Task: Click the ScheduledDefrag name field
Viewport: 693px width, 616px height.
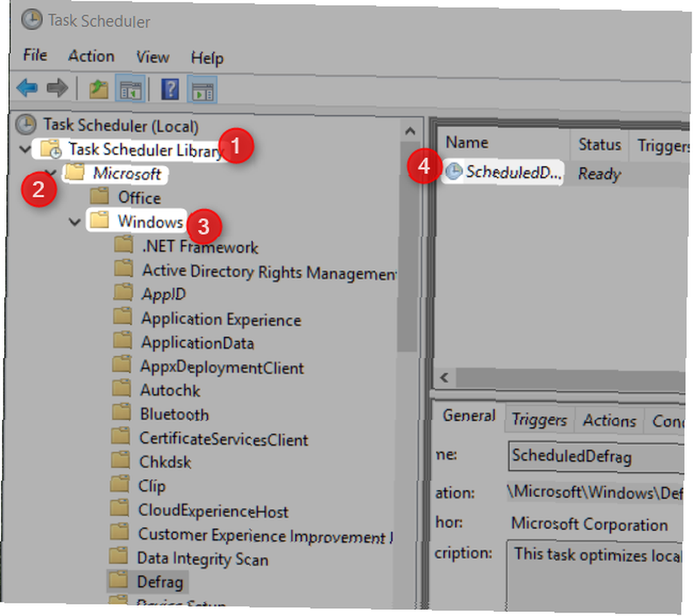Action: click(596, 456)
